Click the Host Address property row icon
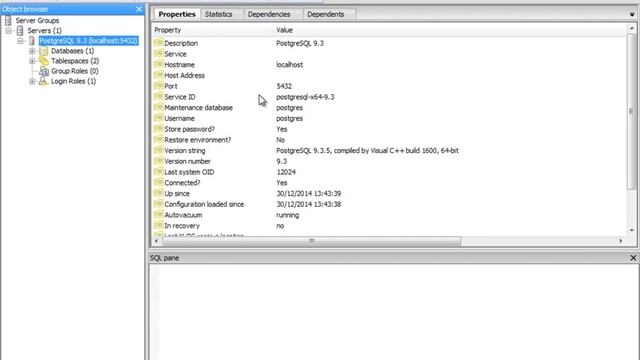 [x=158, y=75]
